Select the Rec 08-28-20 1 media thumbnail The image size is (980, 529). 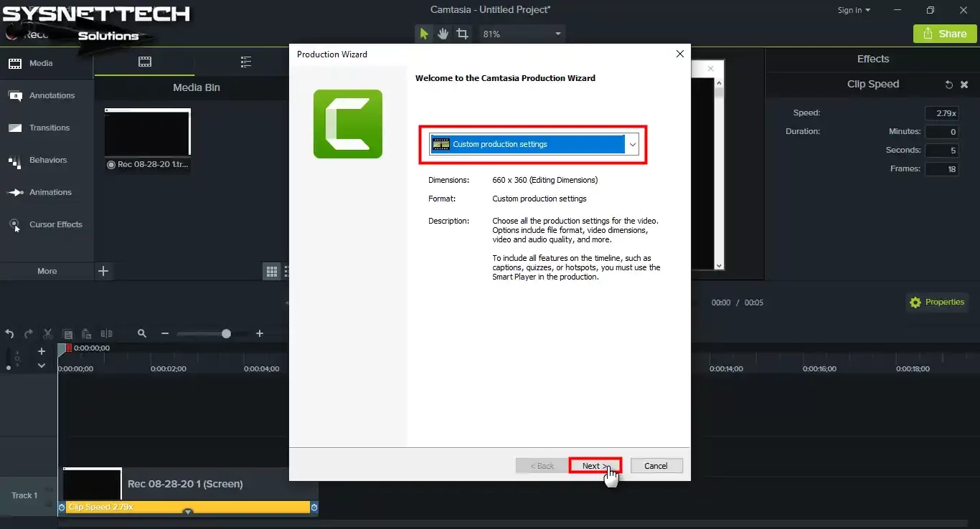(148, 132)
